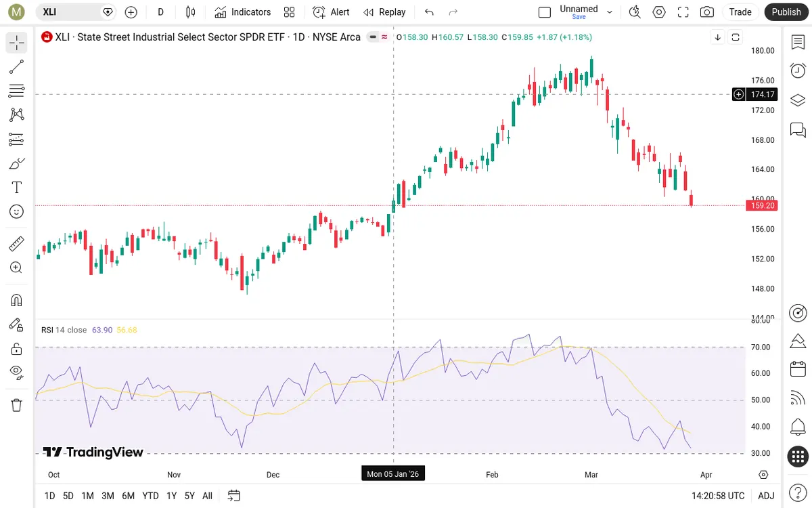
Task: Open the emoji icons tool
Action: pos(17,212)
